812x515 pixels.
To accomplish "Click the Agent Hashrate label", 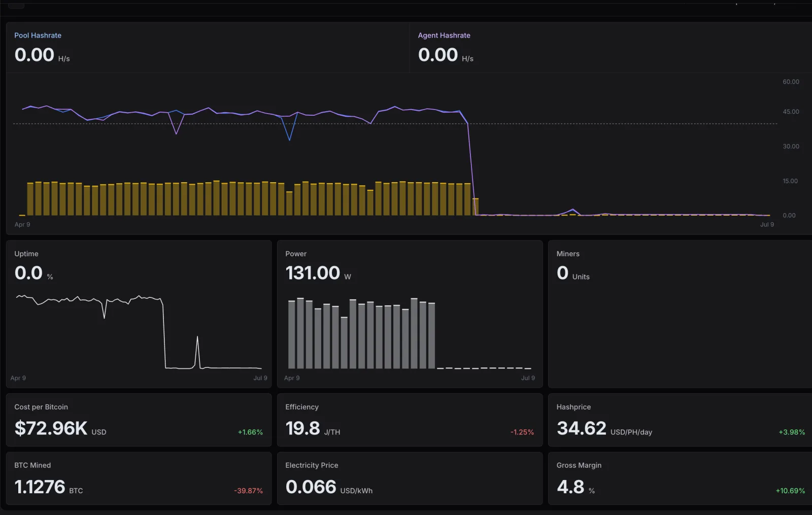I will tap(444, 36).
